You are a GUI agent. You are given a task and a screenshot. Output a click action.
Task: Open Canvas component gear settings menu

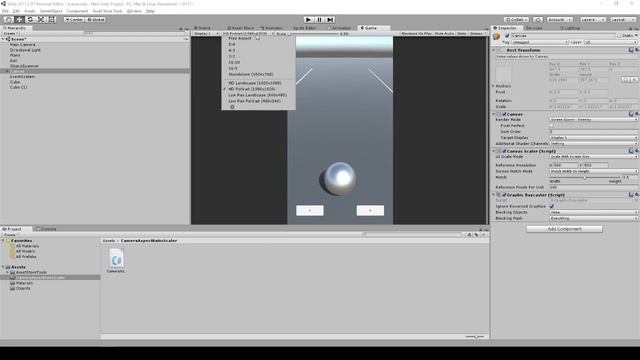coord(637,114)
